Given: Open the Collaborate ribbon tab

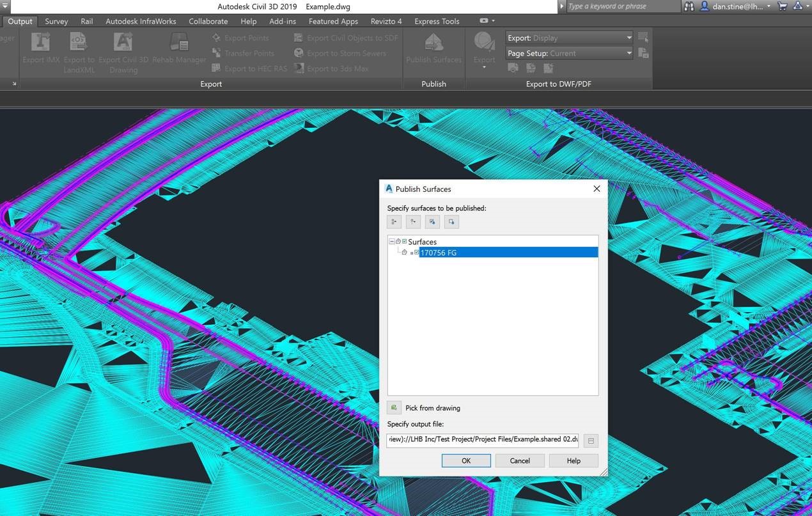Looking at the screenshot, I should click(208, 21).
